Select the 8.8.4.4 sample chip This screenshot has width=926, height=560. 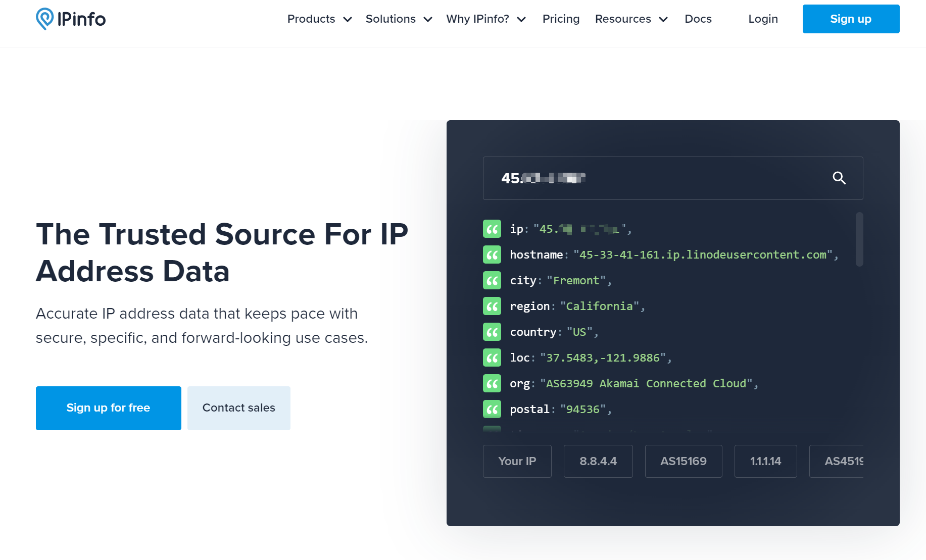click(598, 461)
